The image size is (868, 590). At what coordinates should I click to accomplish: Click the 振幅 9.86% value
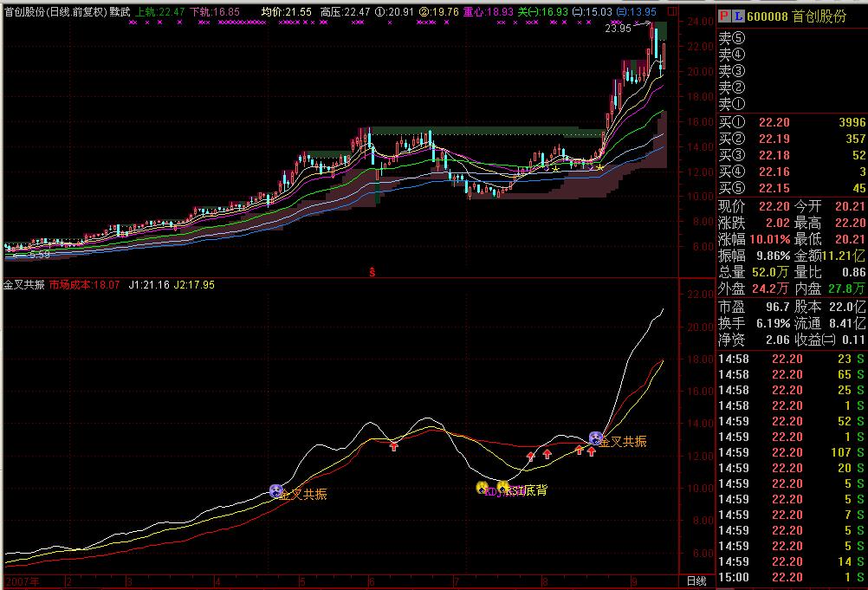click(774, 256)
